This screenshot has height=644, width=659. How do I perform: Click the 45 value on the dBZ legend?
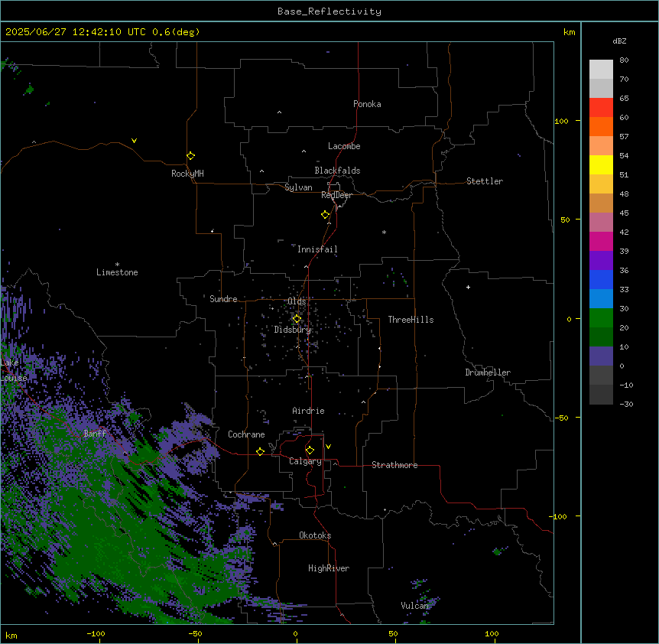pyautogui.click(x=624, y=213)
